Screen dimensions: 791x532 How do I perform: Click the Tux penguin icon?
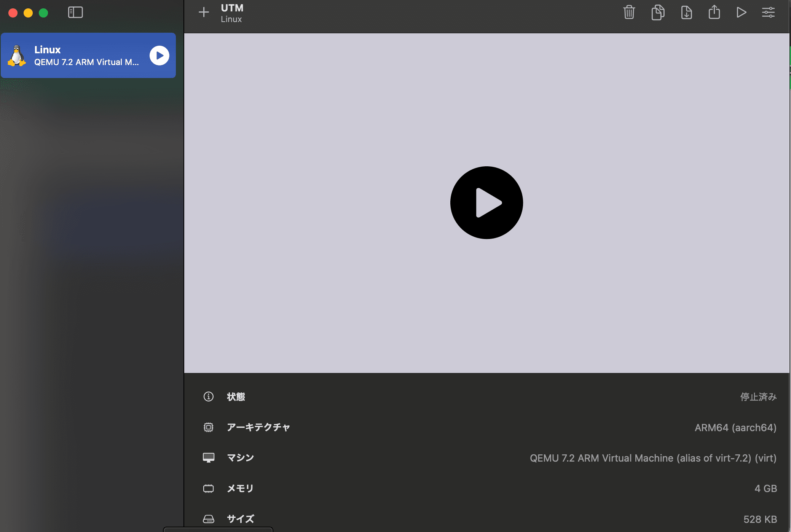(x=17, y=56)
